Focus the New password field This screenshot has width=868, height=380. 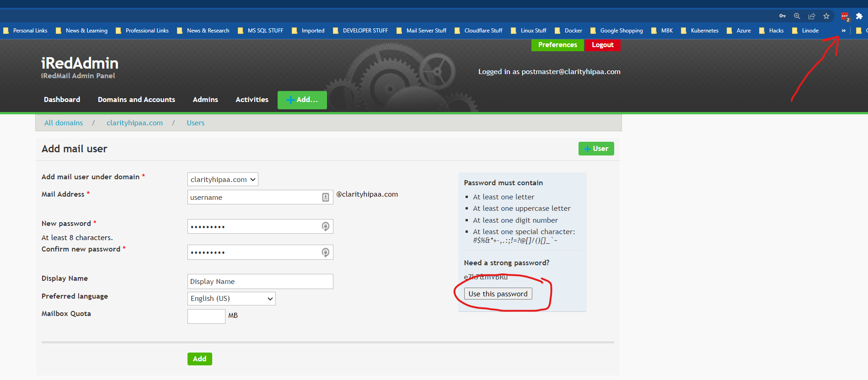(260, 226)
